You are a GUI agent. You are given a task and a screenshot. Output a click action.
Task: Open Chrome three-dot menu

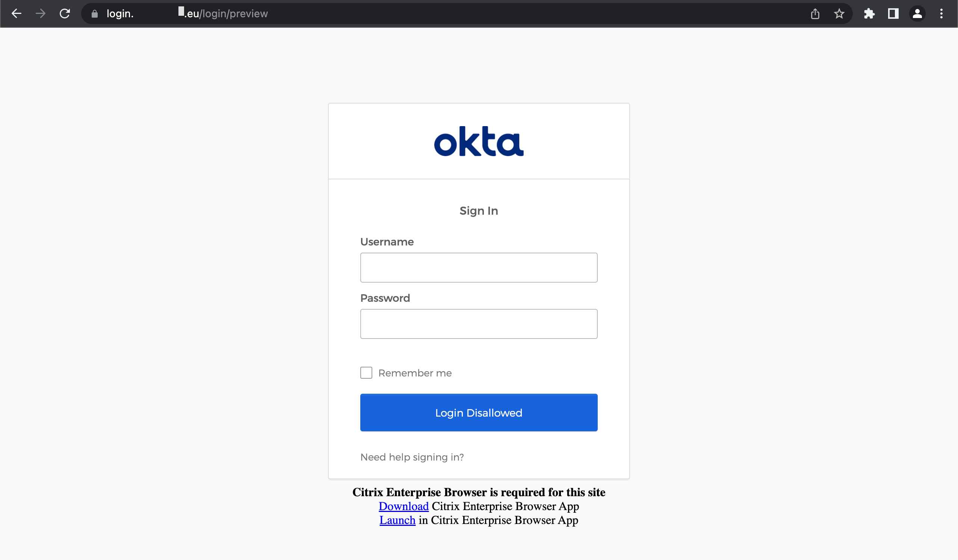941,14
